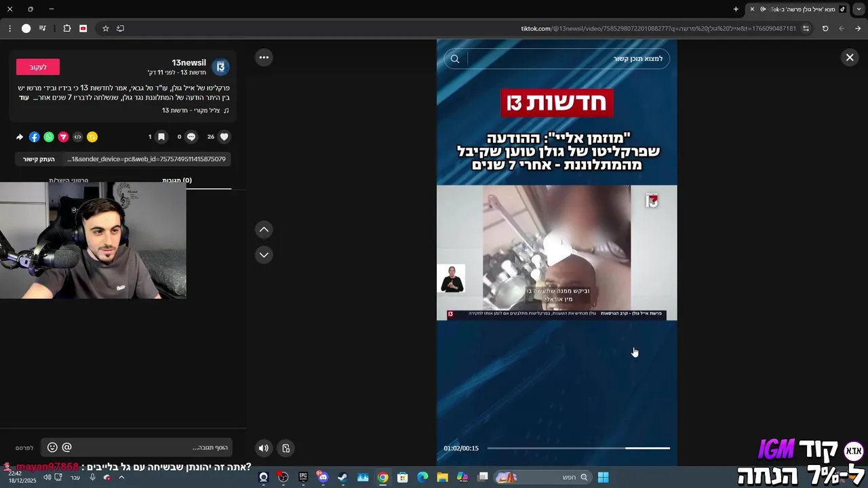This screenshot has width=868, height=488.
Task: Open the media controls icon in toolbar
Action: (43, 28)
